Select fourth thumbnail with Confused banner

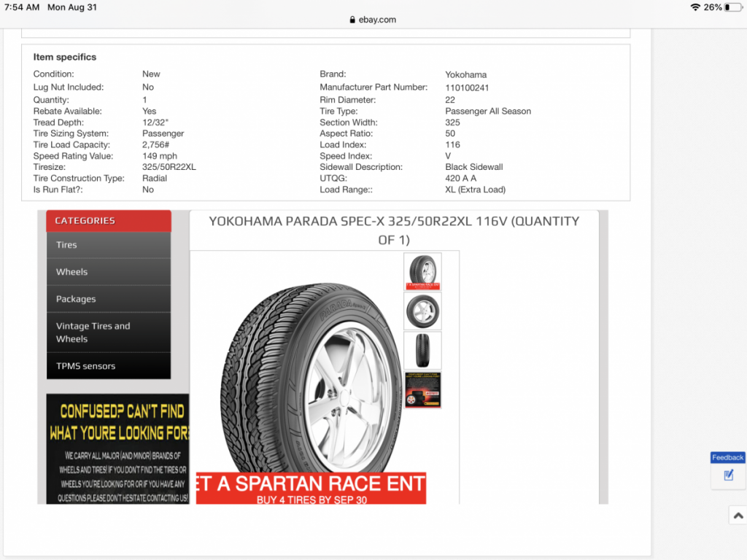[422, 390]
